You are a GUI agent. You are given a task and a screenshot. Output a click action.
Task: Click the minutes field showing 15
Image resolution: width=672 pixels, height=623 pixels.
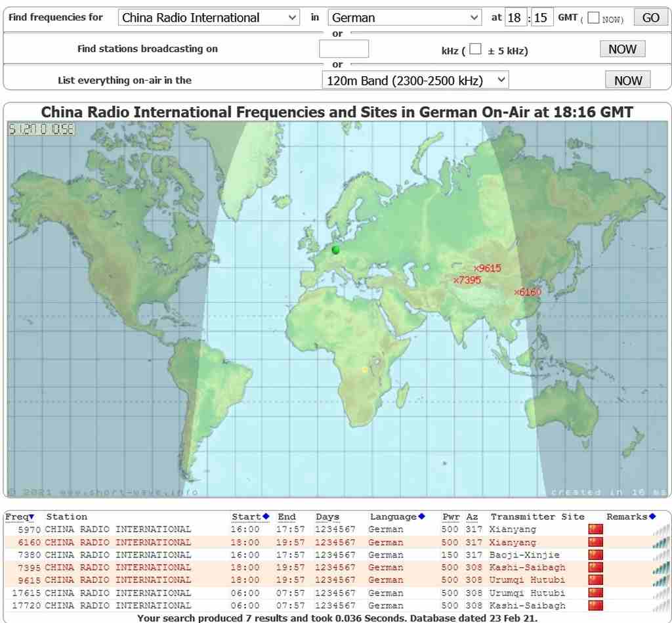click(541, 18)
